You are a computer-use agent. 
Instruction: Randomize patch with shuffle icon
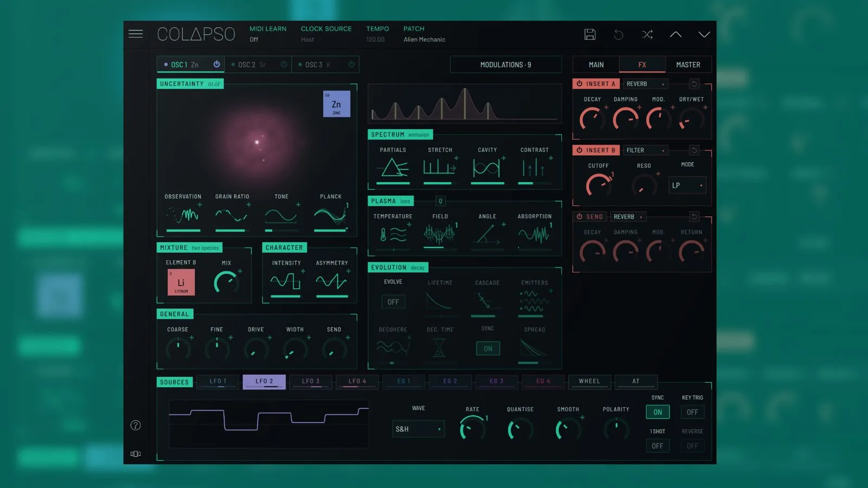pos(647,34)
